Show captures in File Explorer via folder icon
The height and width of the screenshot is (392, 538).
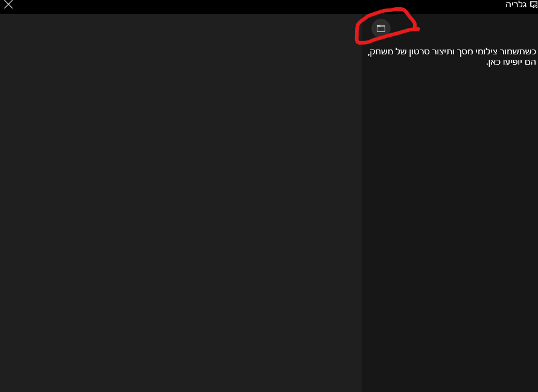point(381,28)
